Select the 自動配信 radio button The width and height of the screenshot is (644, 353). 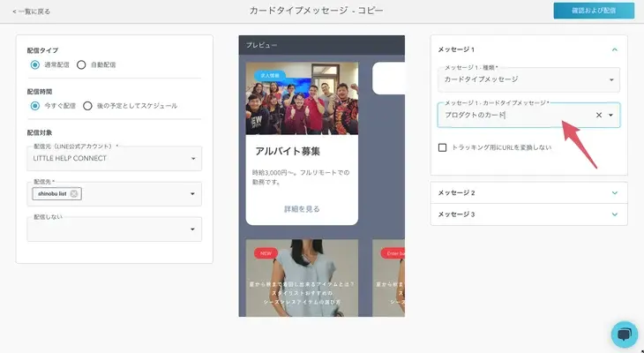click(81, 64)
